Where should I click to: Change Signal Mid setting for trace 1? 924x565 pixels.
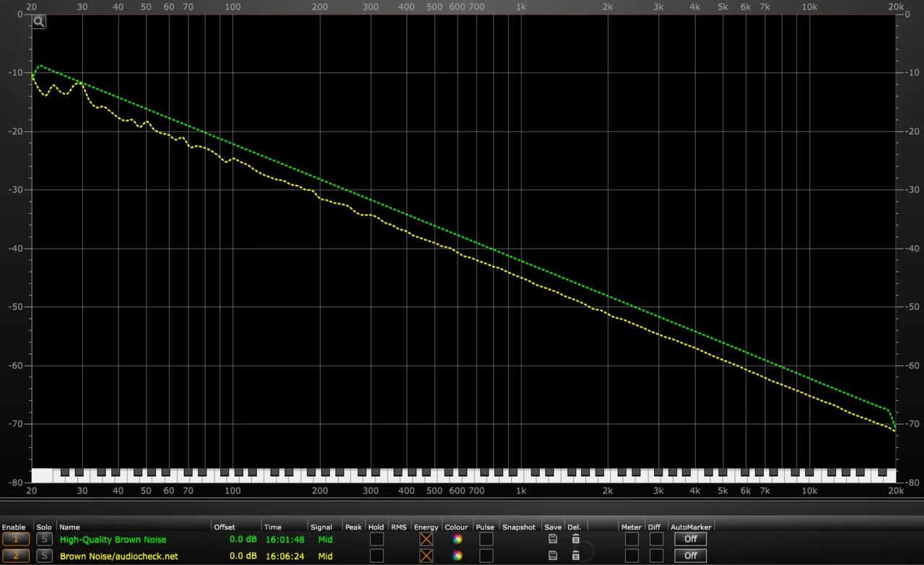click(326, 539)
